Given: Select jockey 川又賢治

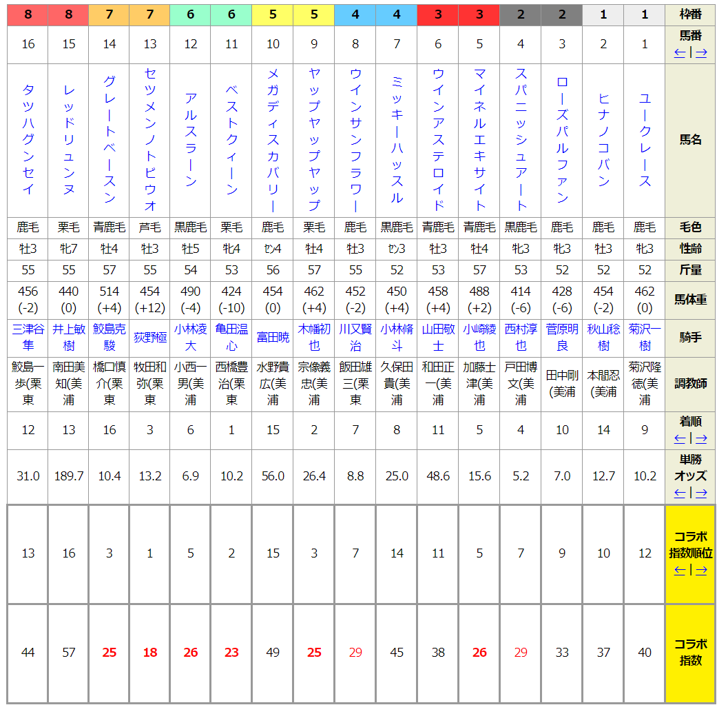Looking at the screenshot, I should [355, 337].
